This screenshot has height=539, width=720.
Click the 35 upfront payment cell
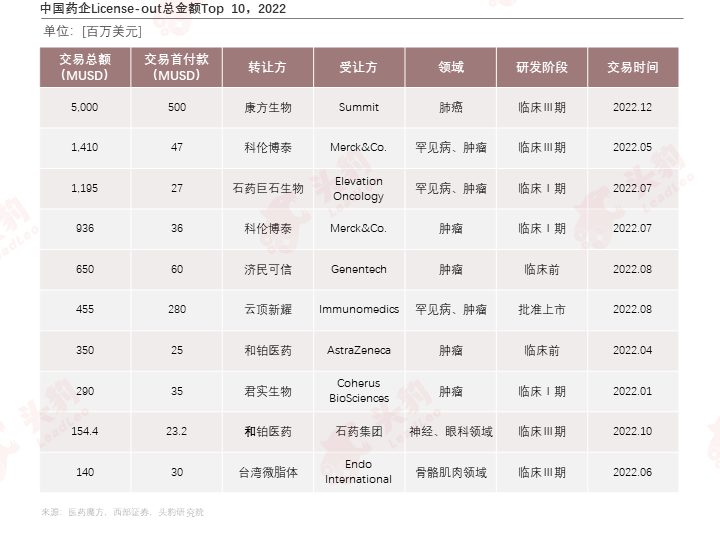tap(177, 391)
